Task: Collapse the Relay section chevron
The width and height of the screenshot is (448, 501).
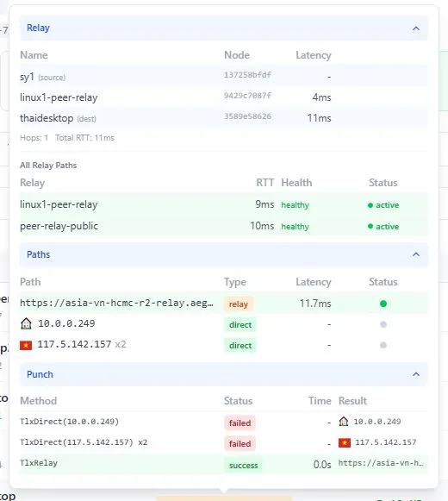Action: [416, 28]
